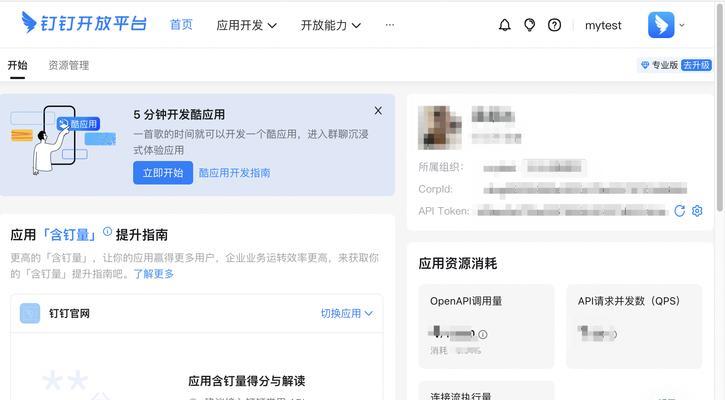
Task: Click the blurred user profile avatar
Action: 440,128
